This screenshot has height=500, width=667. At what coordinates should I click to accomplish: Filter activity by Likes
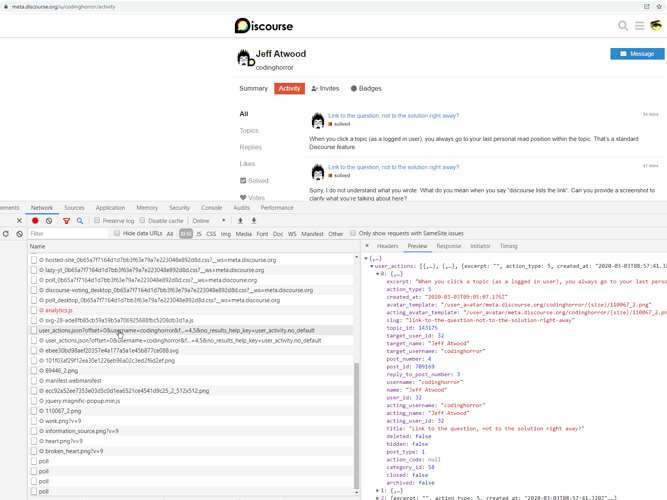tap(247, 164)
